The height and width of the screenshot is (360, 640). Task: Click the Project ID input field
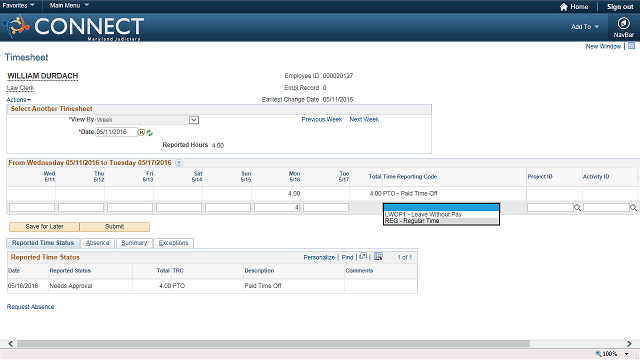pyautogui.click(x=550, y=208)
